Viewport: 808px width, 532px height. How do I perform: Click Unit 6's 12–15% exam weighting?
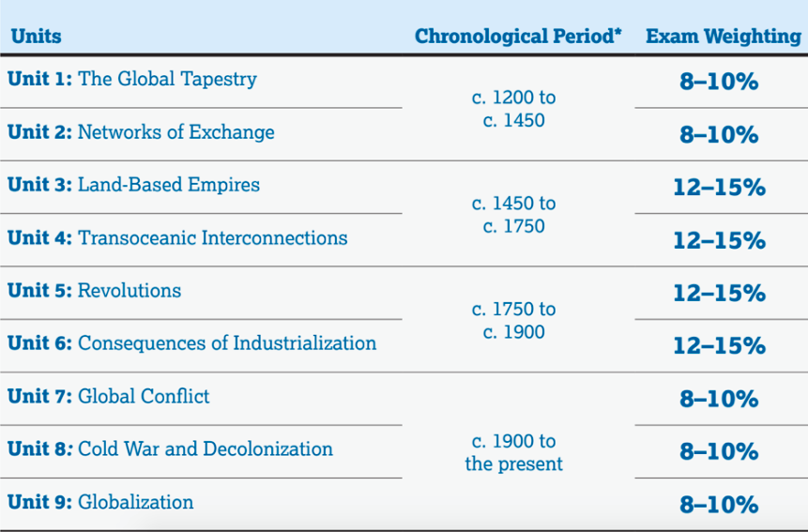720,346
